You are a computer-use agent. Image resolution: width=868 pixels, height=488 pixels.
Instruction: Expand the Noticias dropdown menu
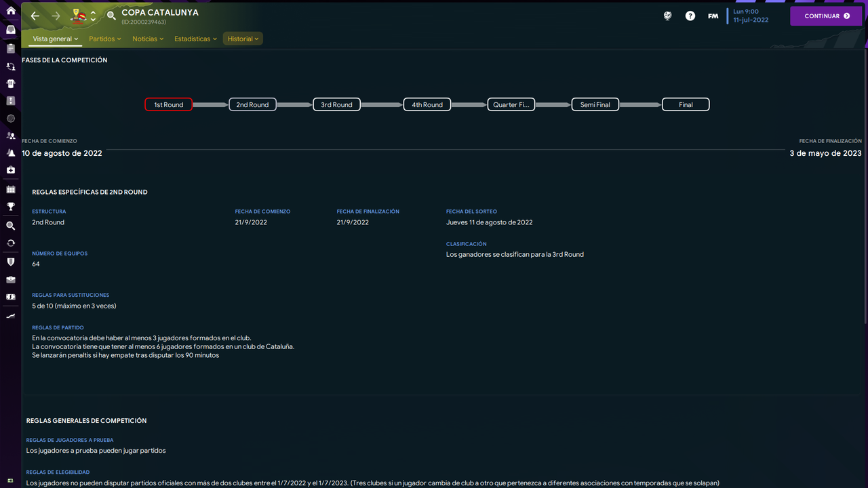coord(148,39)
